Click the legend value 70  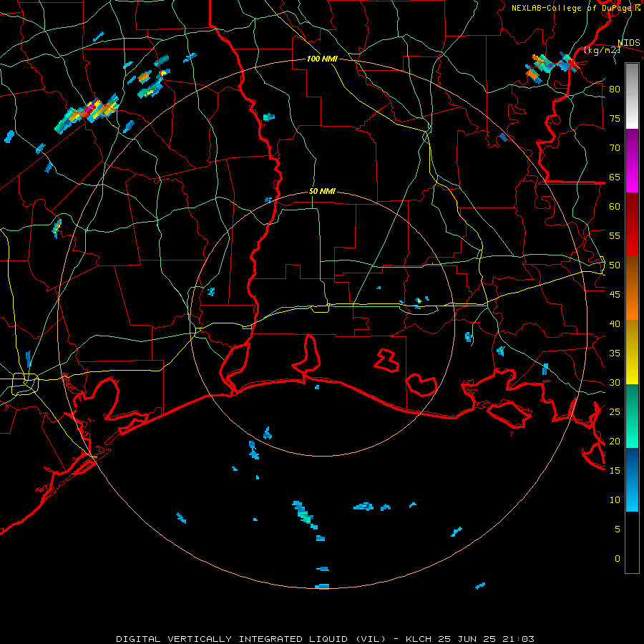point(615,148)
